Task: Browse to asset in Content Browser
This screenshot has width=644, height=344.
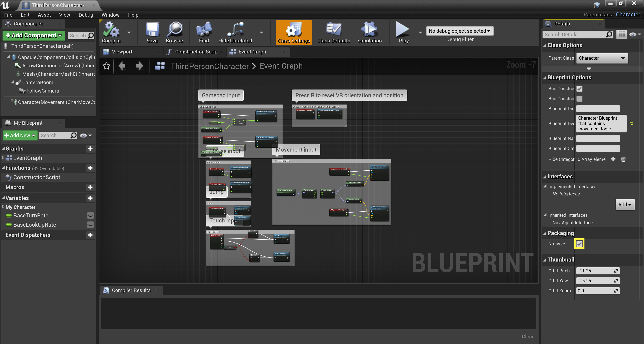Action: point(174,31)
